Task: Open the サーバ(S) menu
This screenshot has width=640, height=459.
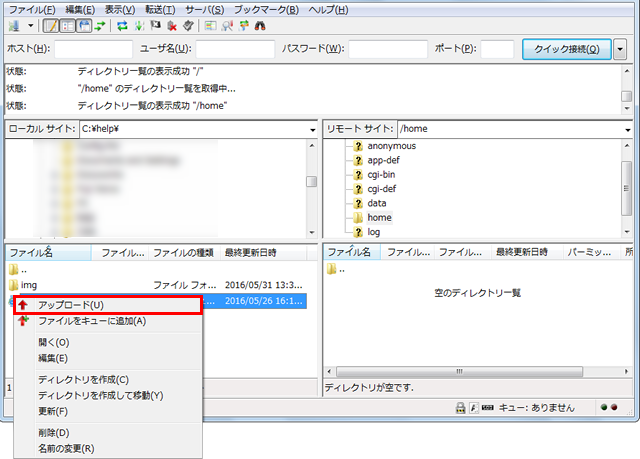Action: tap(204, 9)
